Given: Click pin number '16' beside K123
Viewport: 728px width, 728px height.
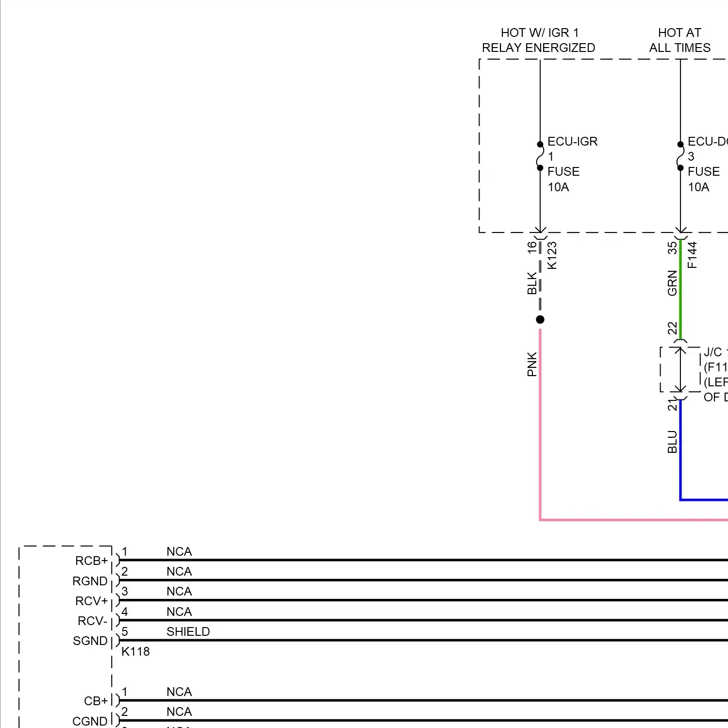Looking at the screenshot, I should point(532,247).
